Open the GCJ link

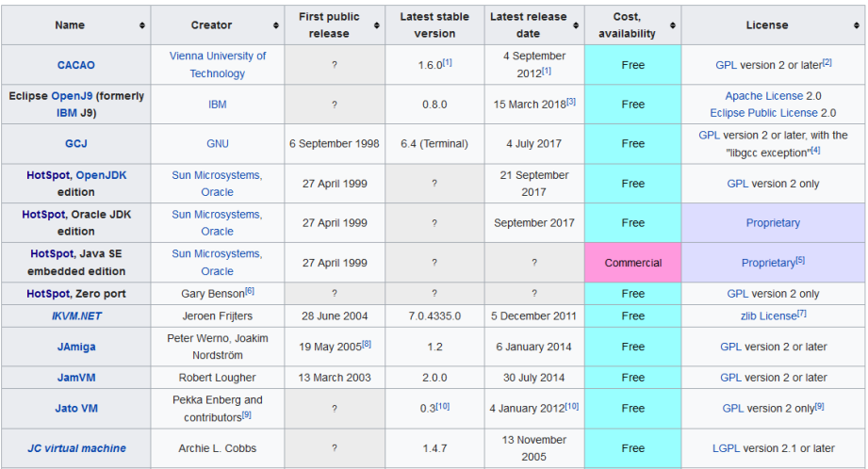coord(75,144)
